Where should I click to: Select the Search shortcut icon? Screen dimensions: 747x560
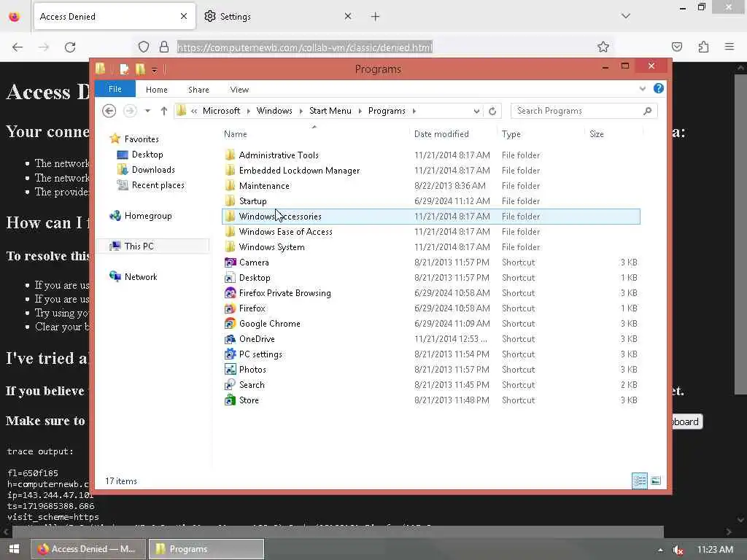(x=230, y=385)
